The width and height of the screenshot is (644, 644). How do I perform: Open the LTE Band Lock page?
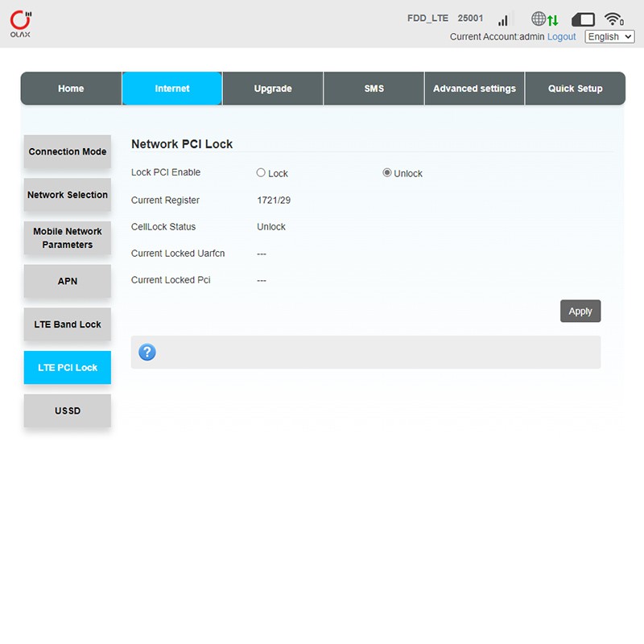pos(68,324)
